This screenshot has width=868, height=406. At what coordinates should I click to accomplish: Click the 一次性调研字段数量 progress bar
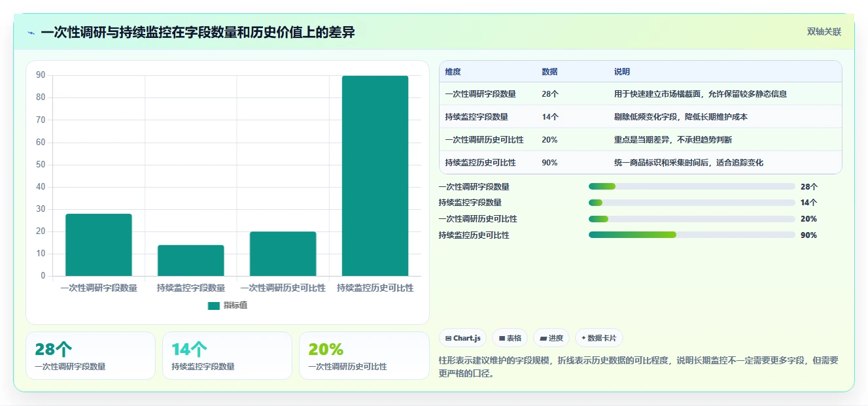[692, 187]
